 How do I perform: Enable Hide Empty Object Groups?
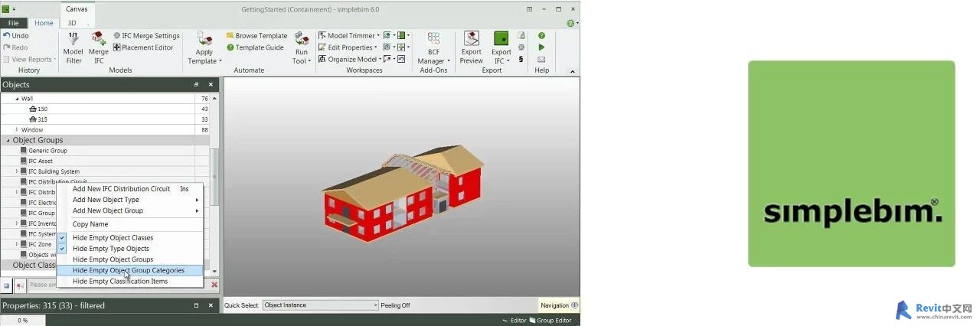(x=130, y=259)
